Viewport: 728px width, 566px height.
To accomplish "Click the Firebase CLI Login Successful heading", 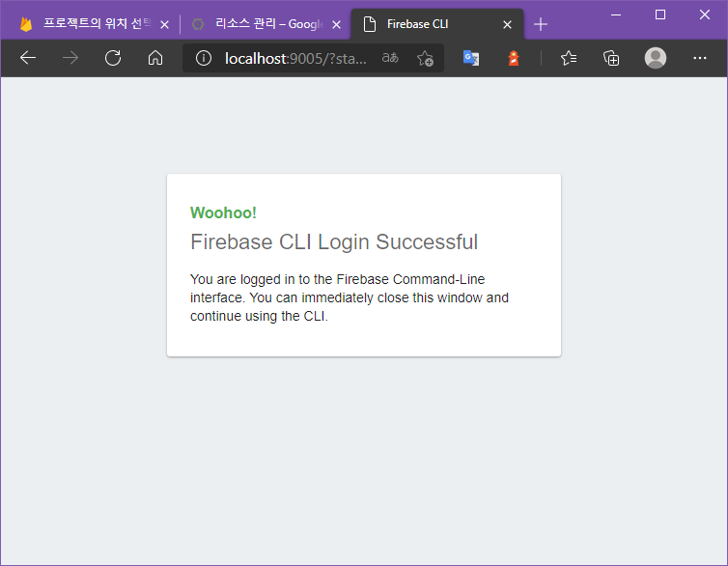I will point(334,241).
